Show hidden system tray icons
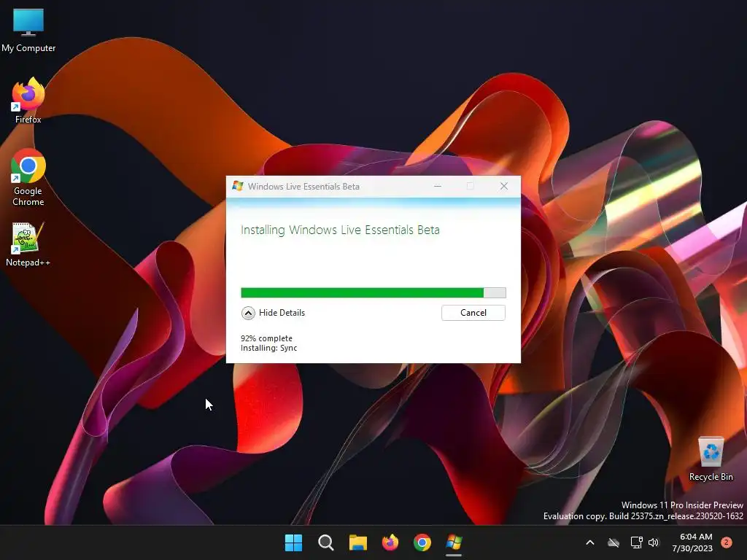Image resolution: width=747 pixels, height=560 pixels. tap(589, 542)
